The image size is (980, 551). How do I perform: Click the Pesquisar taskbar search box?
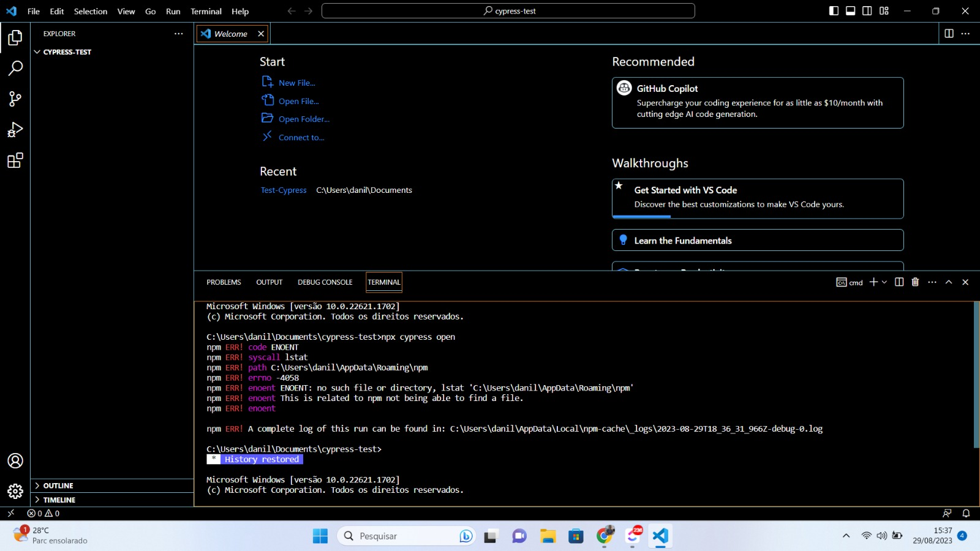coord(406,536)
